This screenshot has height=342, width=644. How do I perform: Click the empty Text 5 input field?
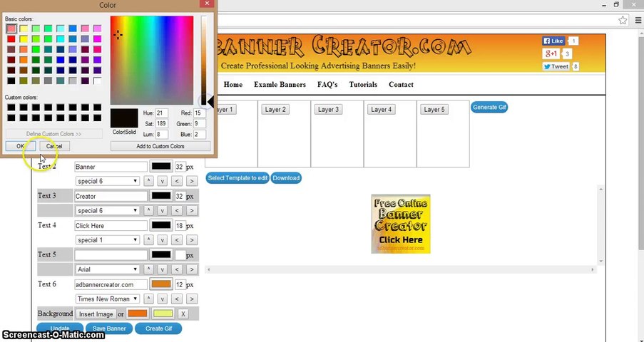[111, 255]
